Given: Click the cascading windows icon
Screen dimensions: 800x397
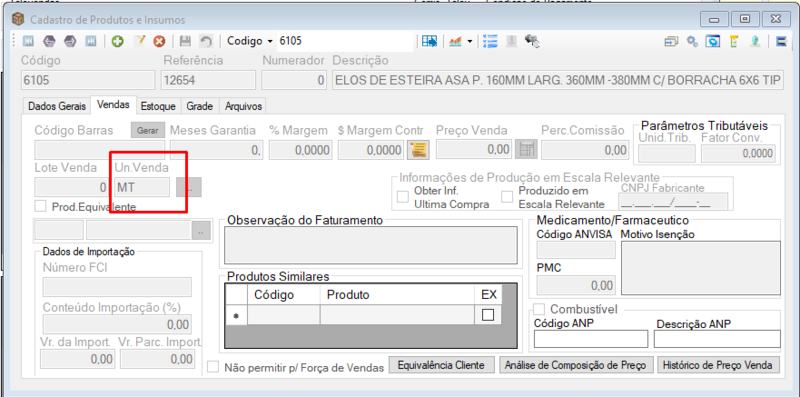Looking at the screenshot, I should (x=671, y=41).
